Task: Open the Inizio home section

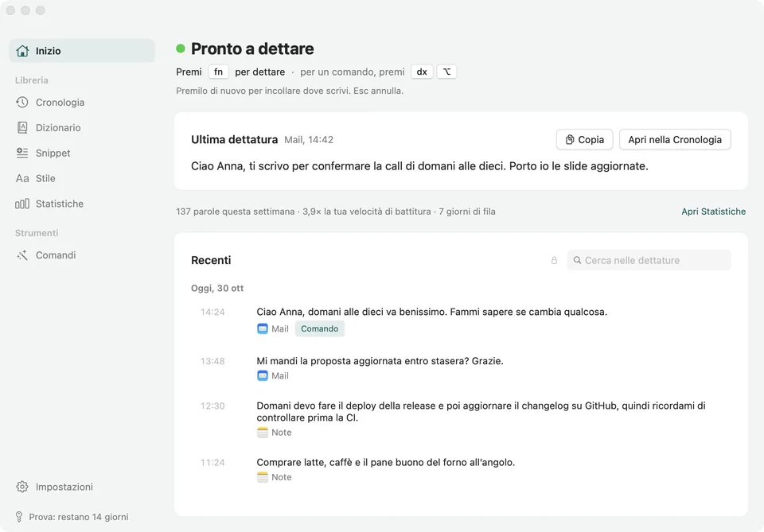Action: pos(82,51)
